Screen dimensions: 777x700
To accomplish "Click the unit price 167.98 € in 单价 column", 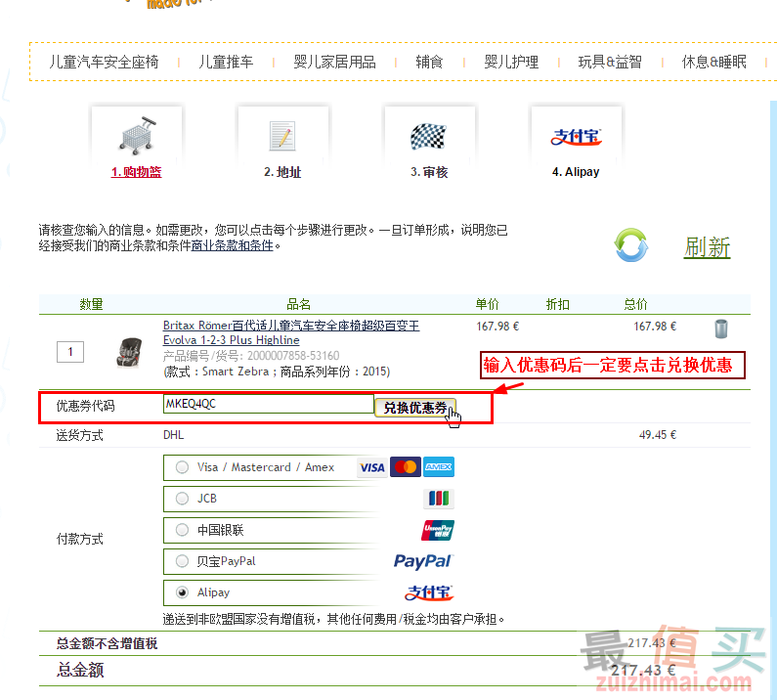I will (x=497, y=327).
